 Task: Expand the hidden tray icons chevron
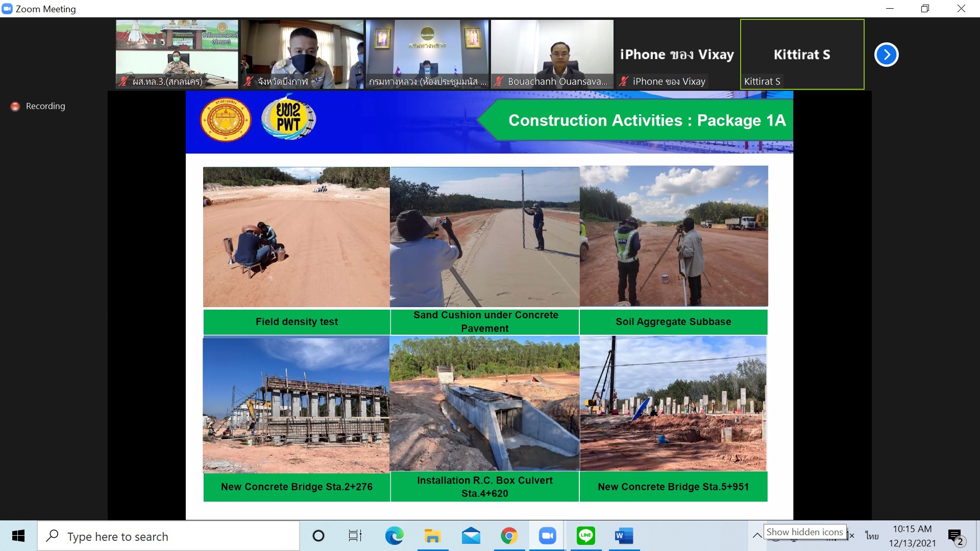point(757,536)
